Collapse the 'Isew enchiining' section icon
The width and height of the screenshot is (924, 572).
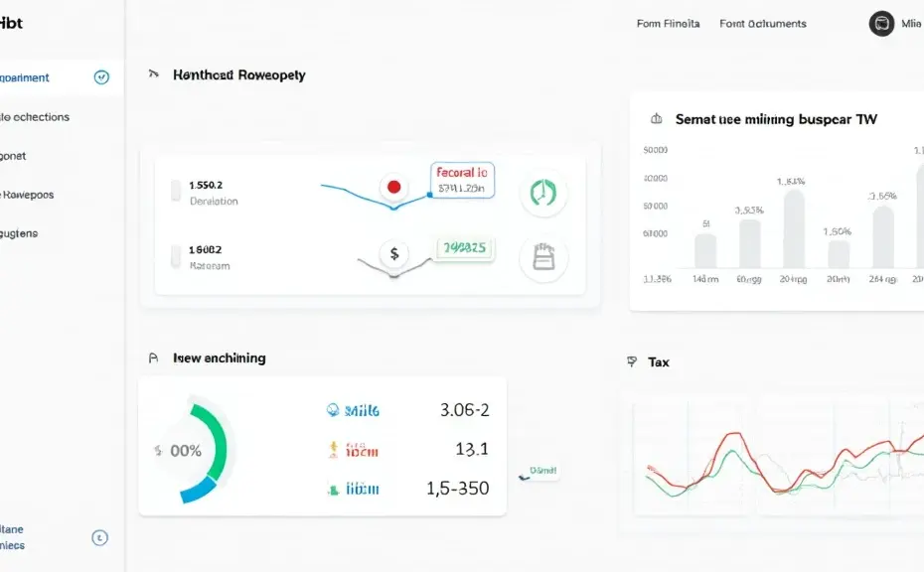click(153, 358)
